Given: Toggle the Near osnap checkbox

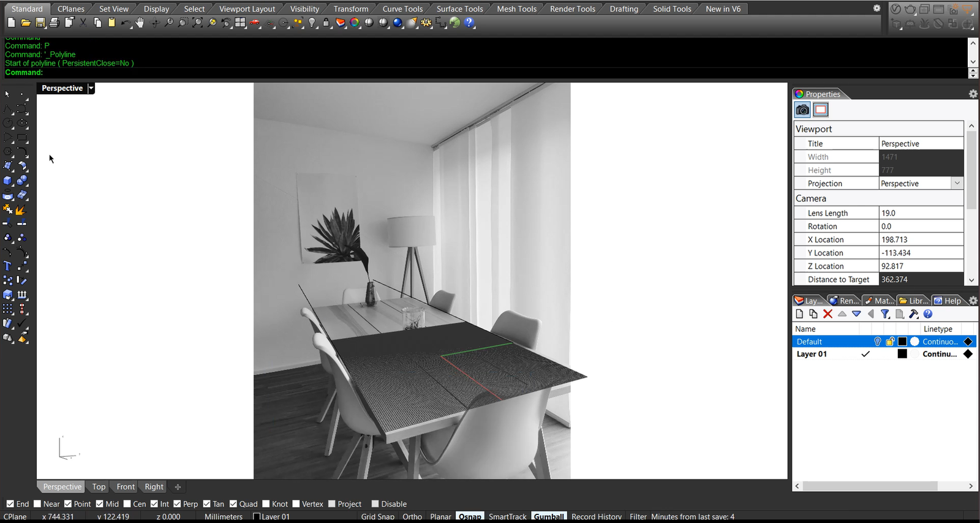Looking at the screenshot, I should (37, 504).
